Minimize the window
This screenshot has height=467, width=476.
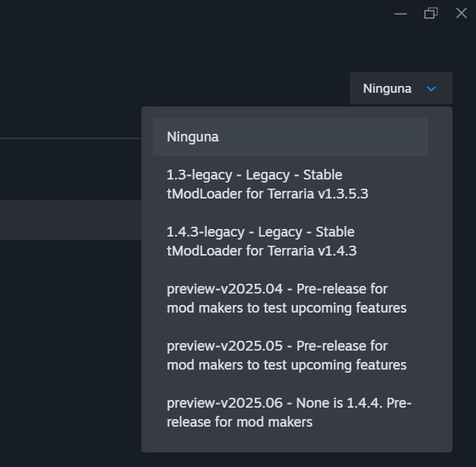(x=401, y=13)
